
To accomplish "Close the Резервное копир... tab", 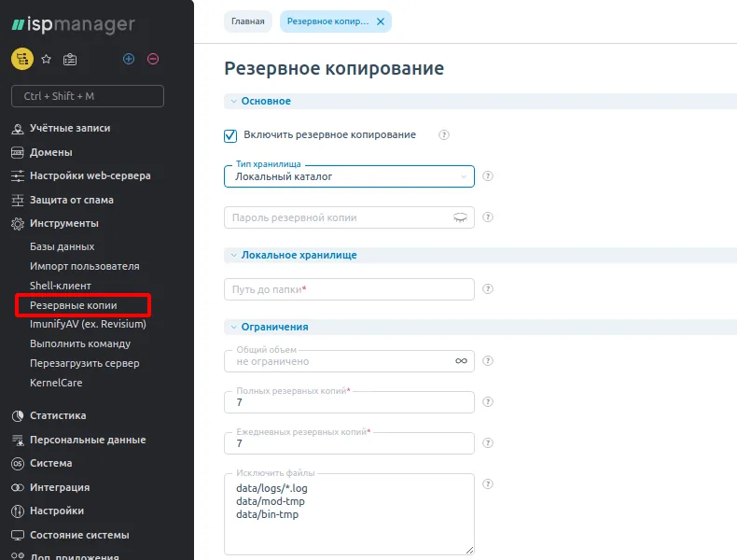I will 381,21.
